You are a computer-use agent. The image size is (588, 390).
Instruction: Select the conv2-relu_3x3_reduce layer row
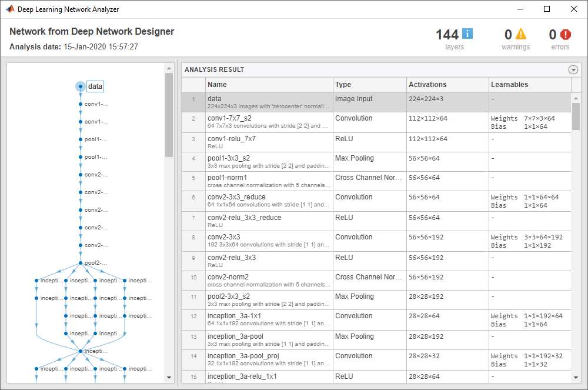(x=376, y=221)
